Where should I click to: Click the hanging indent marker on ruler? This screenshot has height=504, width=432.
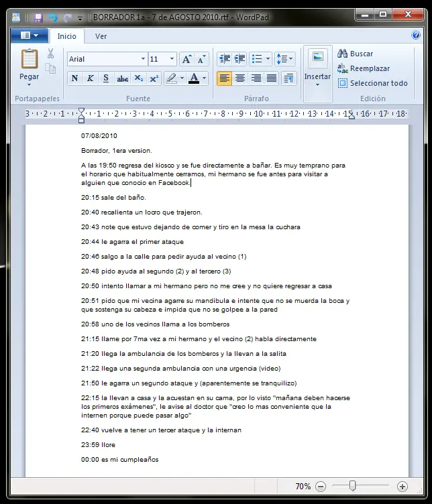(x=81, y=117)
